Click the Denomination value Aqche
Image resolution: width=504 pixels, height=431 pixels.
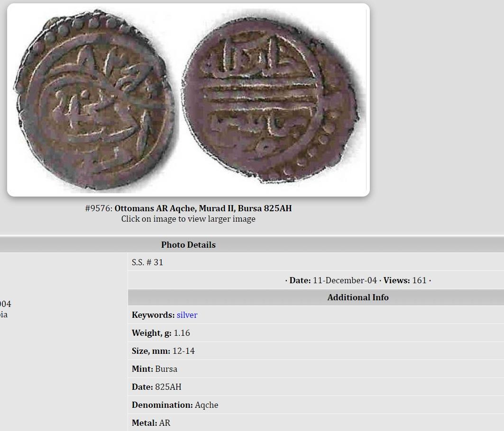point(206,405)
